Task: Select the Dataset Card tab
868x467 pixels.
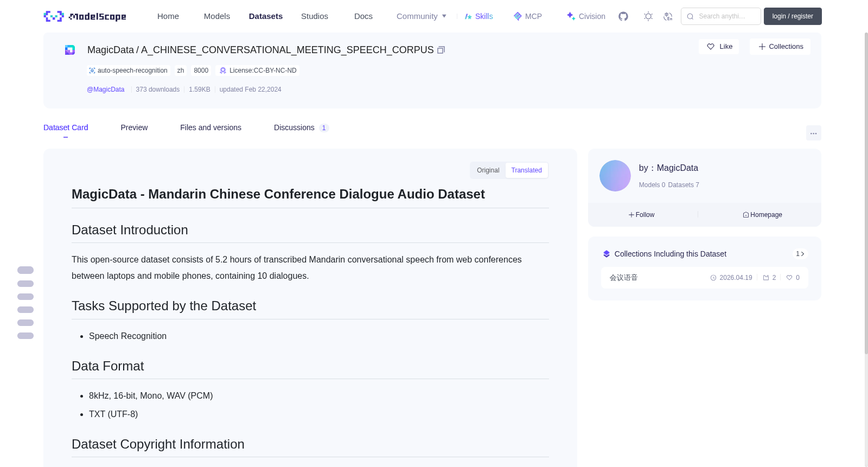Action: click(66, 127)
